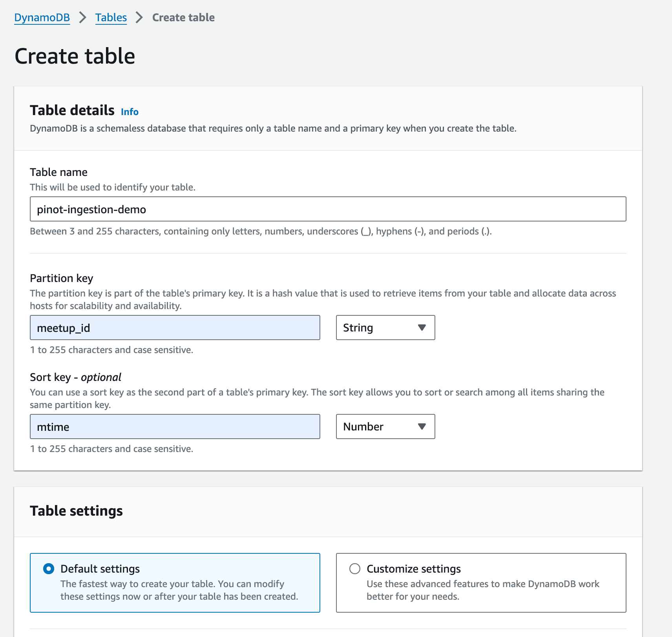Select the Default settings radio button
This screenshot has height=637, width=672.
pyautogui.click(x=49, y=569)
